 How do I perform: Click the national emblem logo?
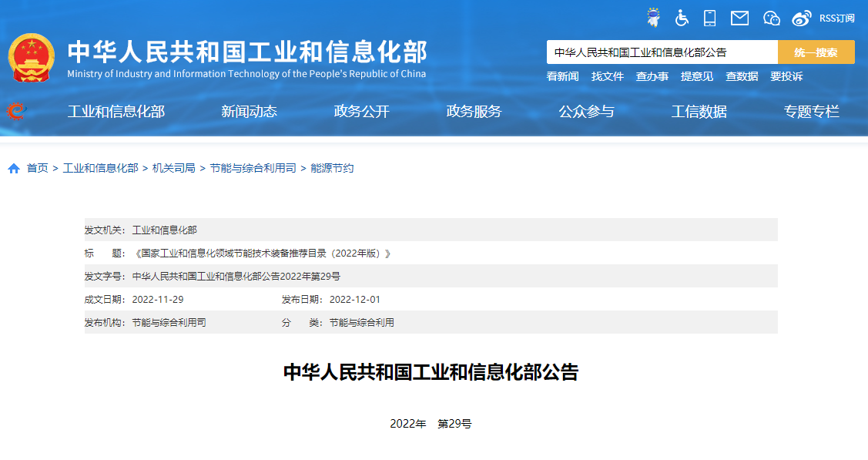tap(32, 58)
